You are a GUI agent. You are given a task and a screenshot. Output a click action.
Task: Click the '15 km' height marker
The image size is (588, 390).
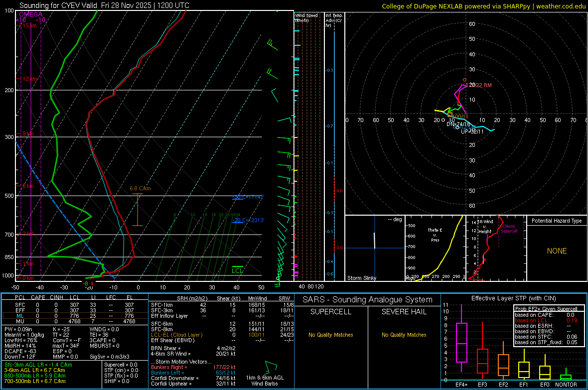point(30,25)
